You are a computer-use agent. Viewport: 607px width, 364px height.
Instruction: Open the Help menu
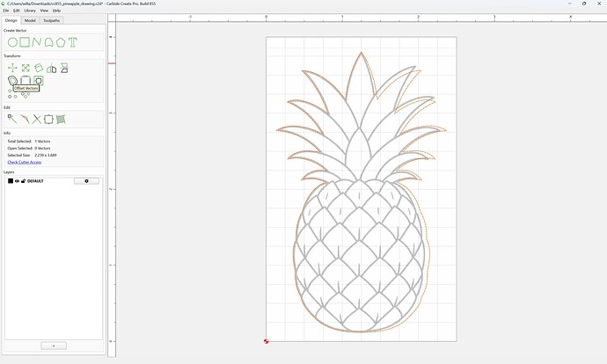[56, 11]
